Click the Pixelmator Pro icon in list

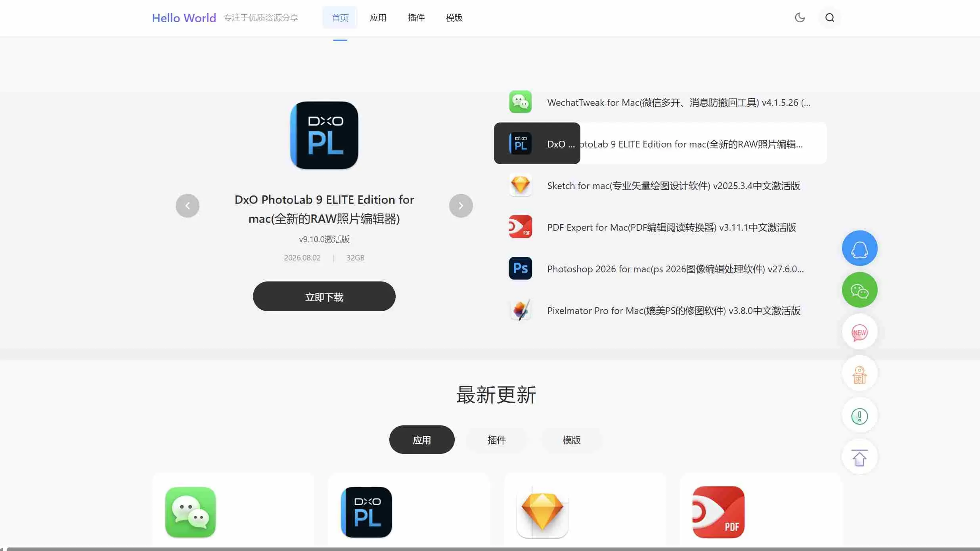(x=521, y=310)
